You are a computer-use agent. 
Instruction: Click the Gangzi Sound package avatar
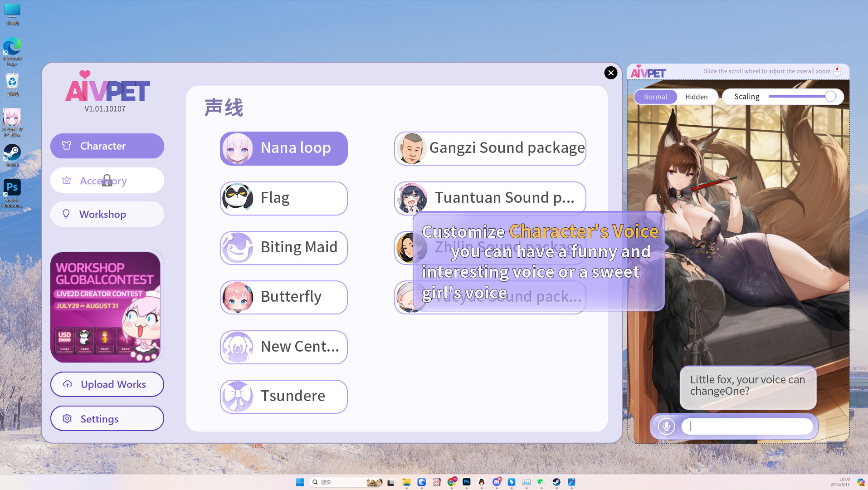point(412,148)
